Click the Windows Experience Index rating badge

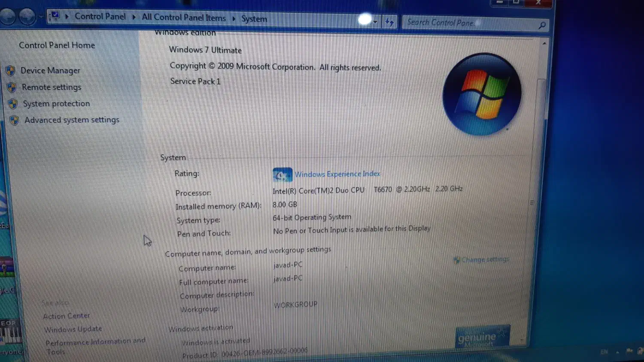pos(282,175)
